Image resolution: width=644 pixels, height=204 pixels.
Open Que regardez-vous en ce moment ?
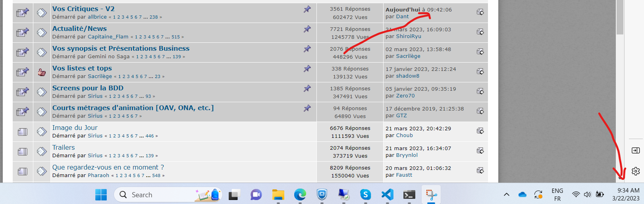pyautogui.click(x=108, y=167)
